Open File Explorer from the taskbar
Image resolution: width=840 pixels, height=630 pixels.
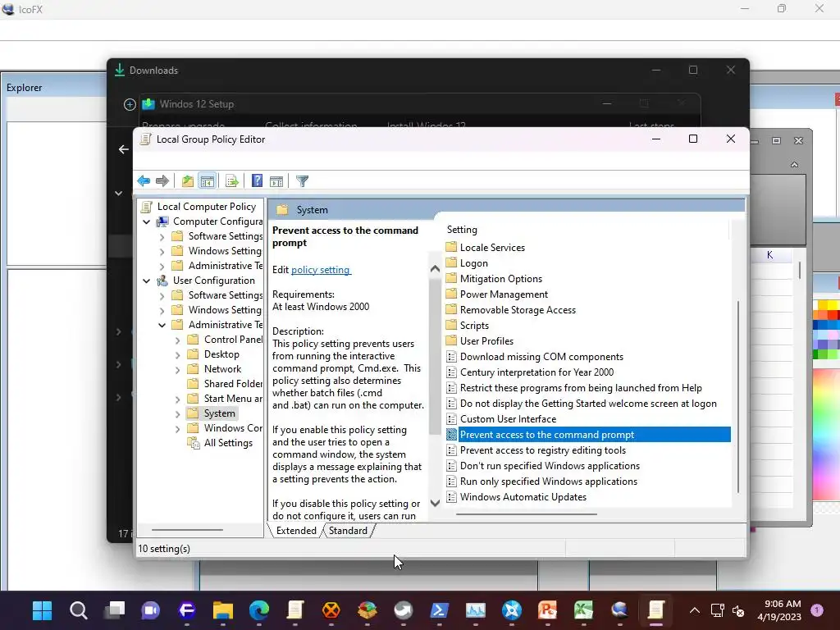[223, 610]
